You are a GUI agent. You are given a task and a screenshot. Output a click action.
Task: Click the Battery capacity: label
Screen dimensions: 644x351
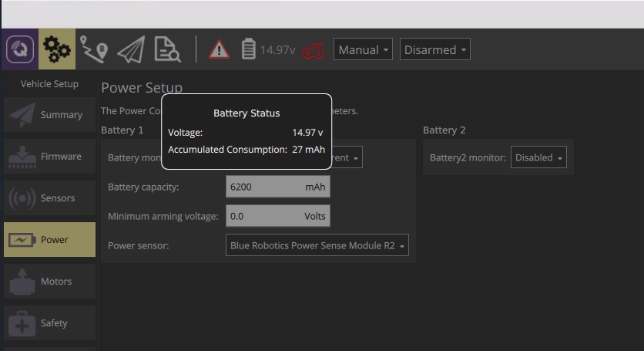pos(143,187)
